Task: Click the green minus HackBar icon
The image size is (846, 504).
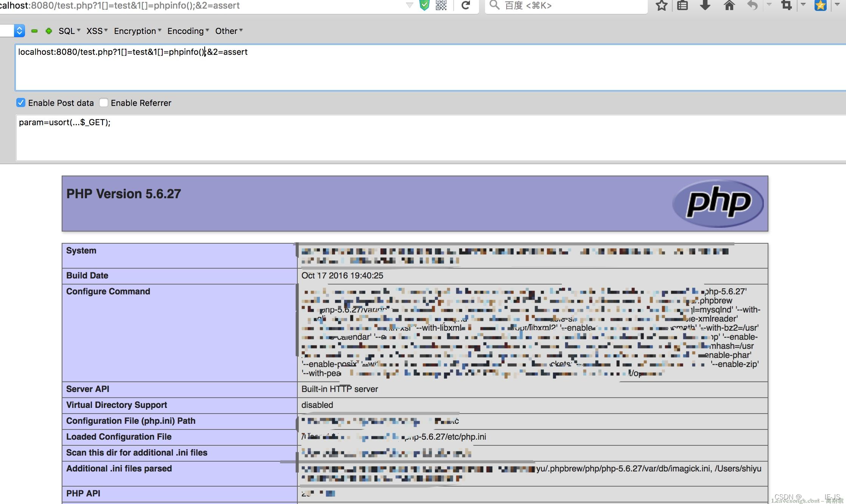Action: (34, 31)
